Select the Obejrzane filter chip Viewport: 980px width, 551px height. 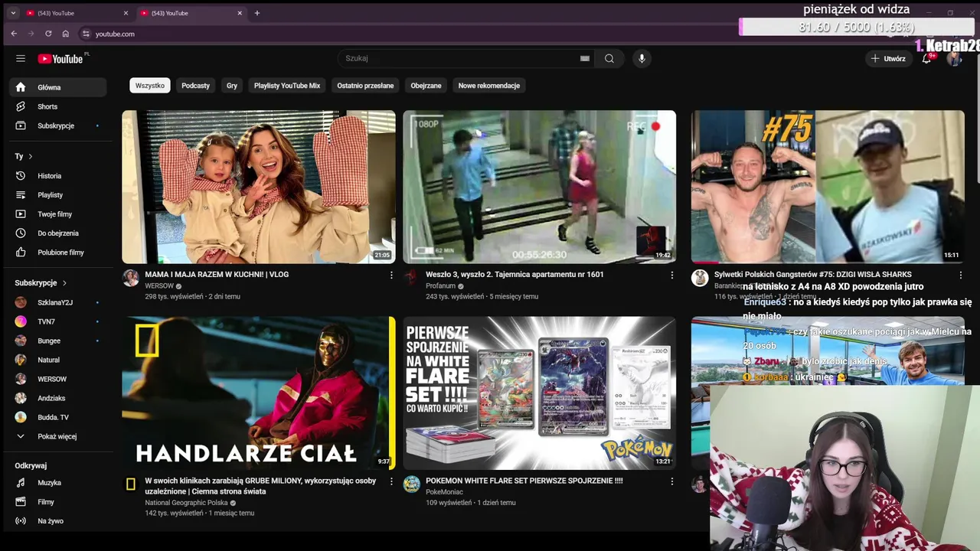[426, 86]
